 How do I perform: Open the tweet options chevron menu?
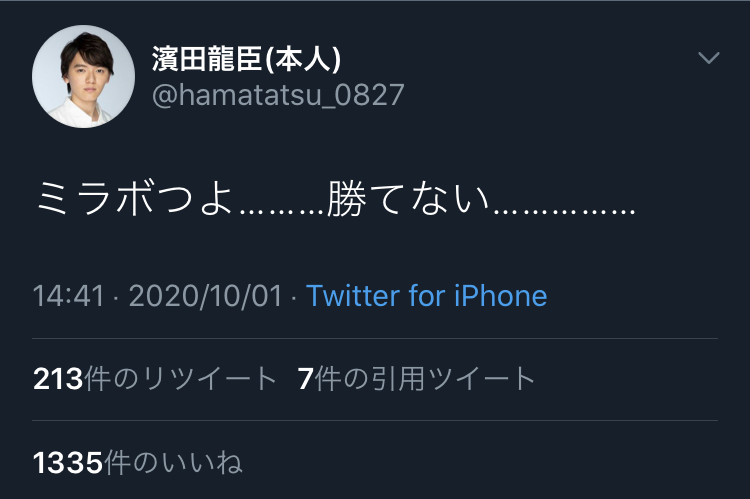(708, 58)
